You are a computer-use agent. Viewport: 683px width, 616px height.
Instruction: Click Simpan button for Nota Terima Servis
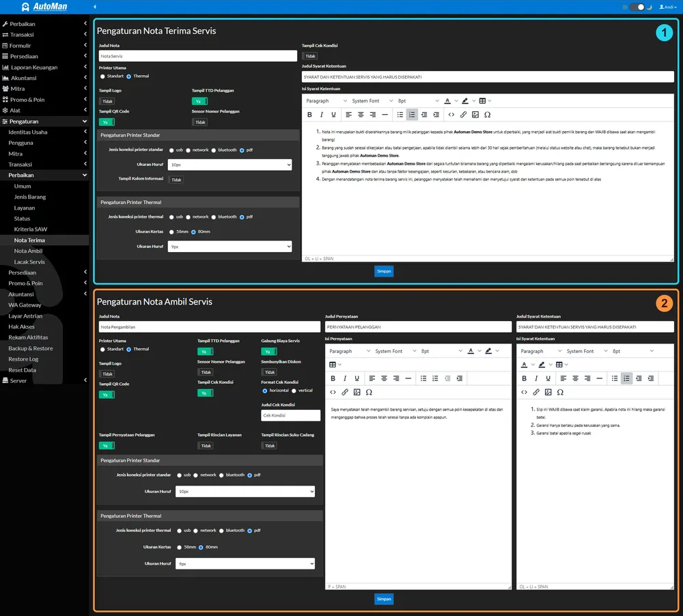point(384,271)
